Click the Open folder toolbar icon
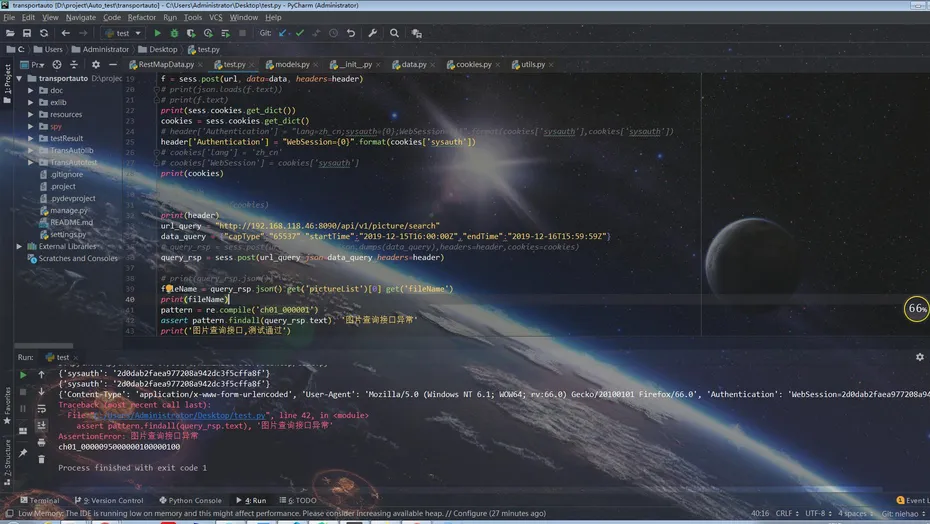The image size is (930, 524). coord(10,33)
